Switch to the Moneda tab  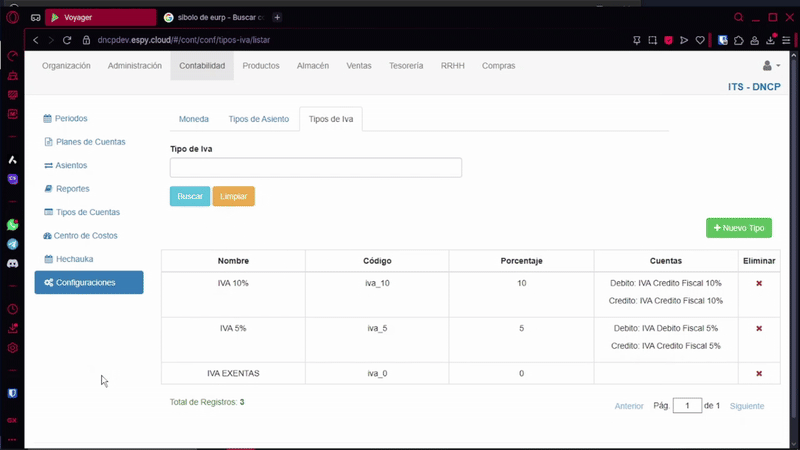tap(194, 119)
